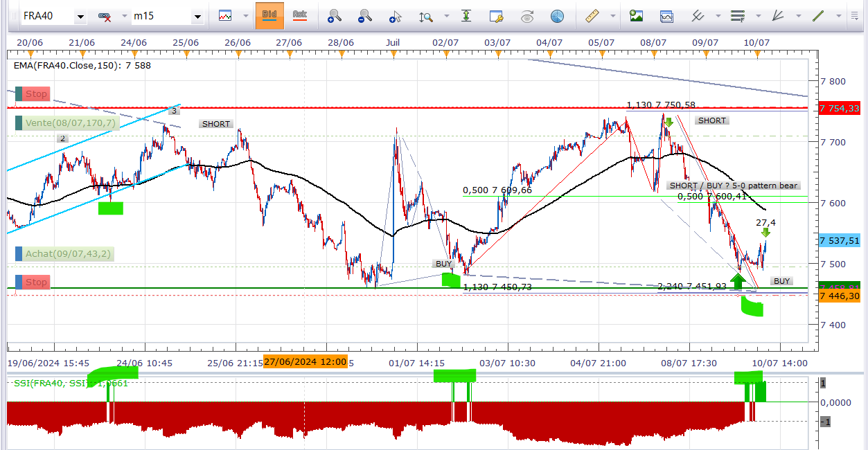
Task: Select the zoom out magnifier tool
Action: click(x=365, y=15)
